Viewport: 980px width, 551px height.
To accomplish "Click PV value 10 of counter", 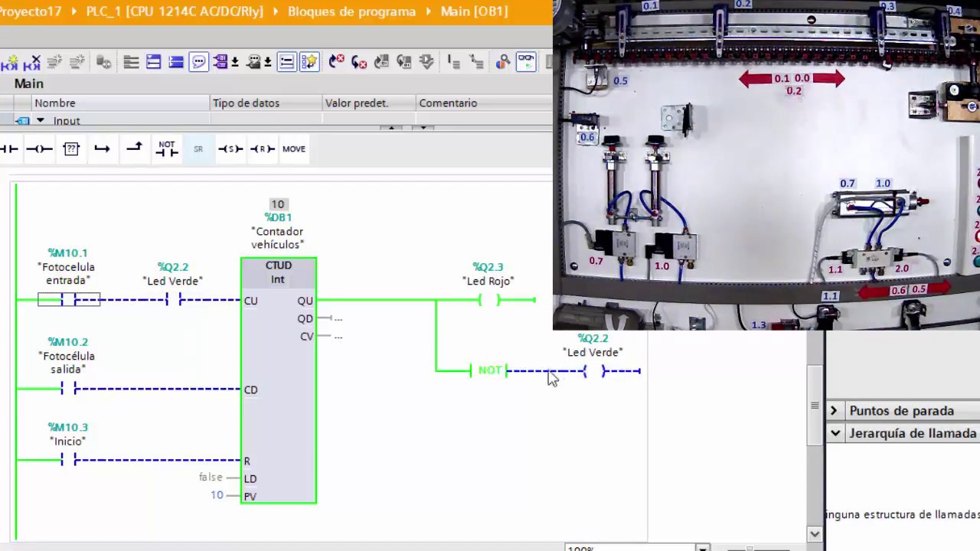I will (x=217, y=495).
